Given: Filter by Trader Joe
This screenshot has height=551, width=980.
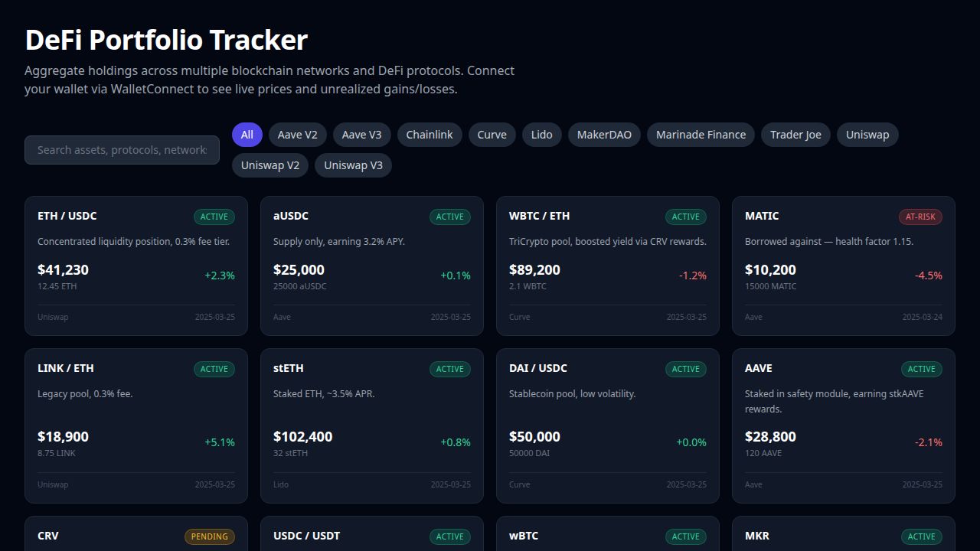Looking at the screenshot, I should [795, 135].
